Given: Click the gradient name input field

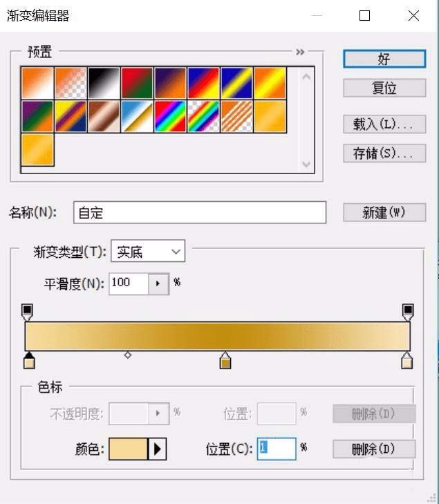Looking at the screenshot, I should (x=200, y=212).
